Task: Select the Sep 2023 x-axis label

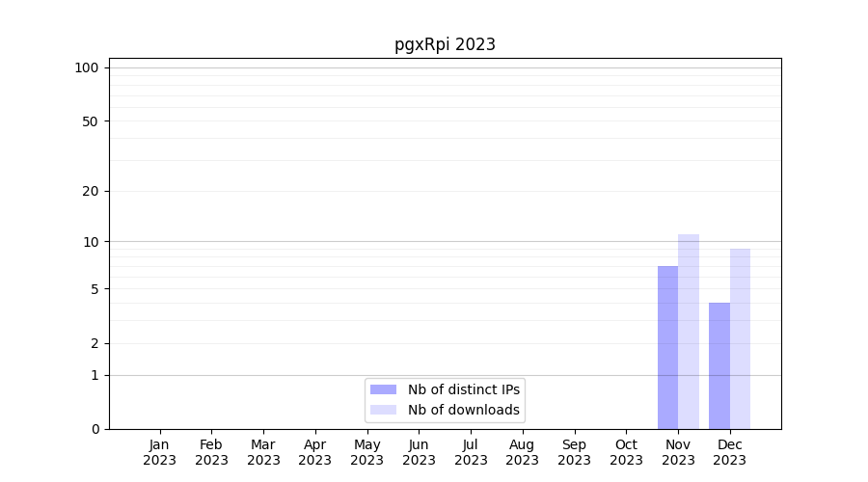Action: 574,452
